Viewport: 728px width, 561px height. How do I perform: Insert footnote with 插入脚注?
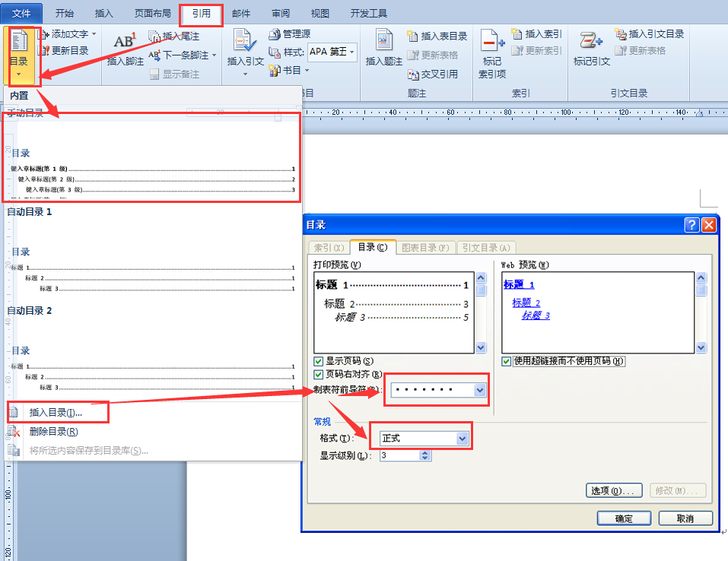tap(126, 49)
